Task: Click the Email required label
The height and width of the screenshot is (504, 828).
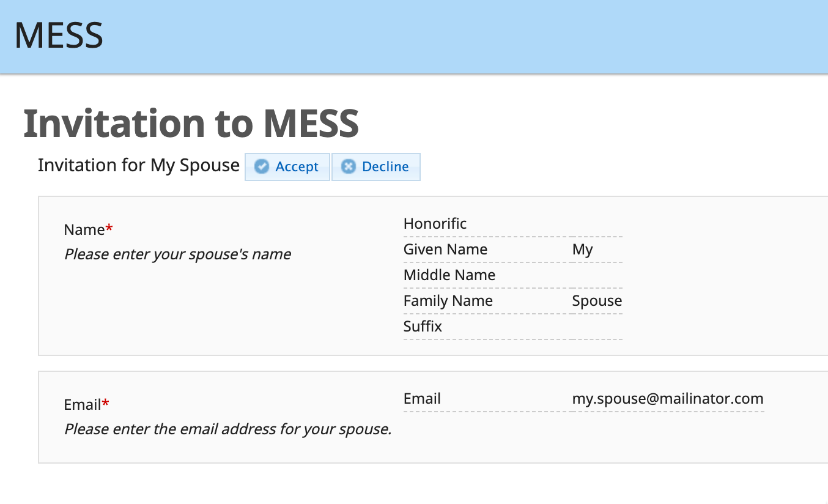Action: tap(86, 405)
